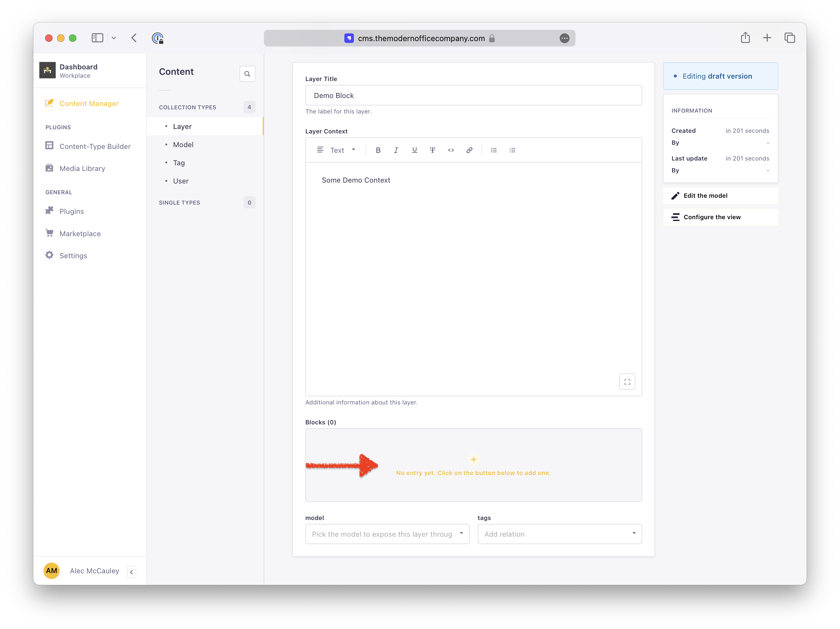The width and height of the screenshot is (840, 629).
Task: Apply strikethrough formatting icon
Action: click(x=433, y=150)
